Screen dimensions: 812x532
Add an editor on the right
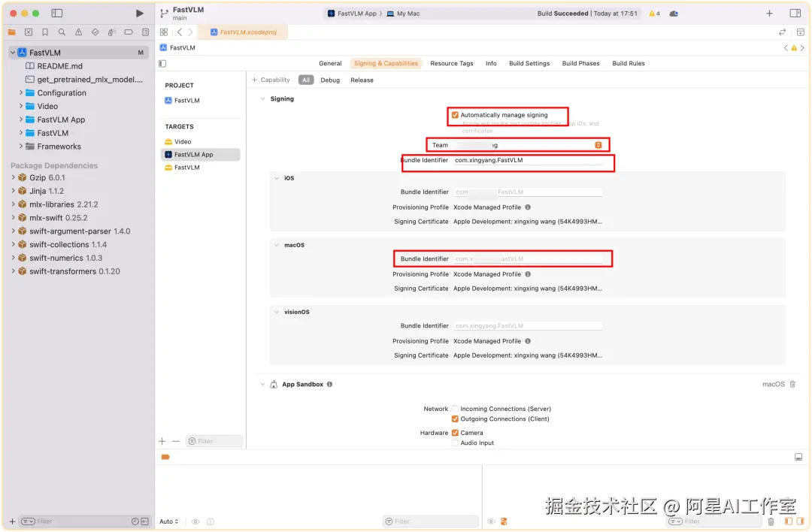point(800,32)
